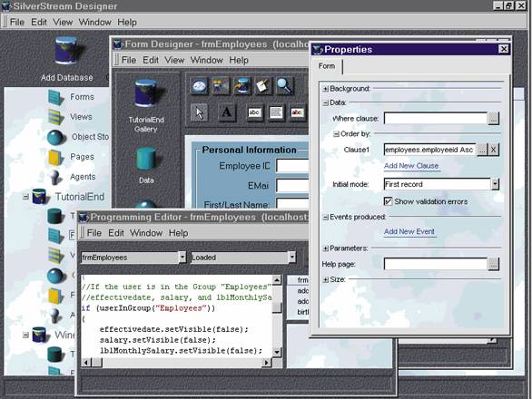This screenshot has height=399, width=532.
Task: Expand the Size section in Properties
Action: (x=325, y=279)
